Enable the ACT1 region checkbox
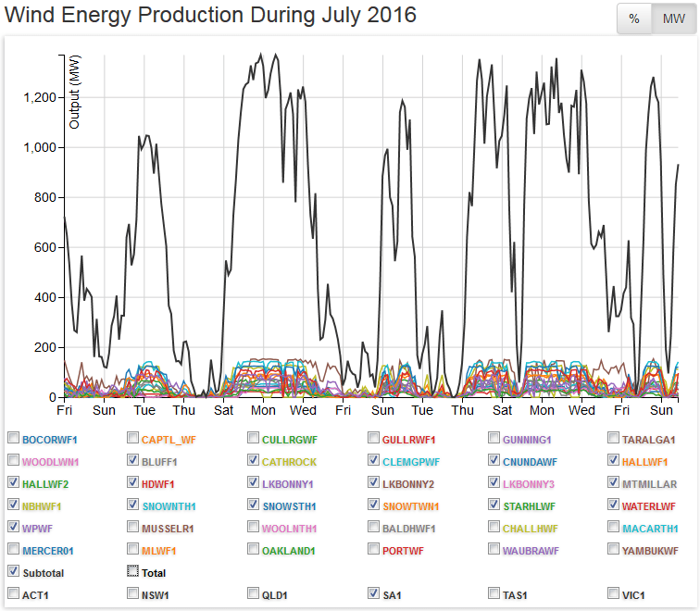 click(13, 593)
